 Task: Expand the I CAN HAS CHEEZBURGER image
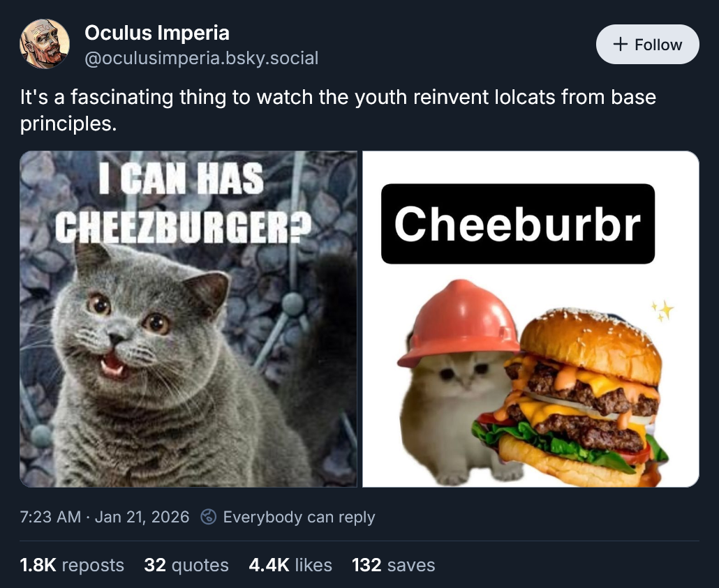pos(188,319)
